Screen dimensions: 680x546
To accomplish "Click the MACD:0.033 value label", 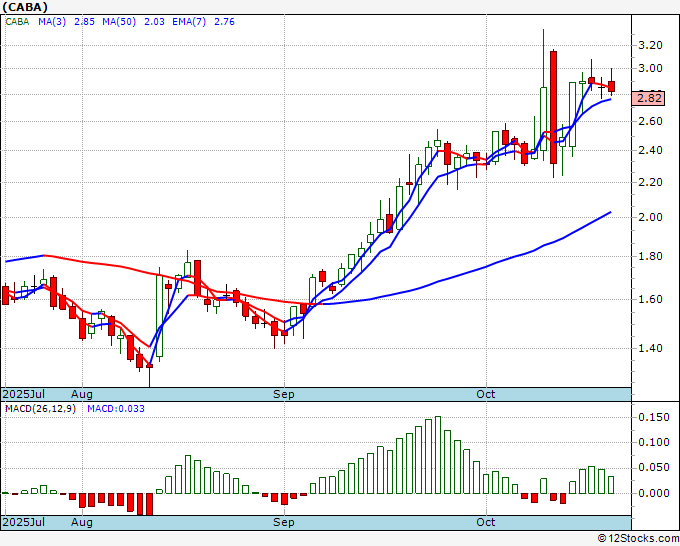I will click(x=113, y=409).
